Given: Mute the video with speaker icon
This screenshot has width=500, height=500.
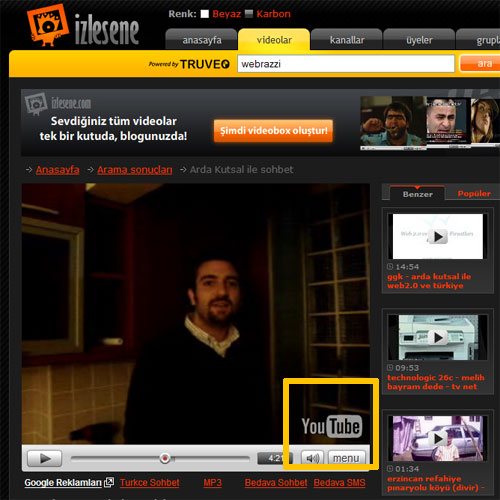Looking at the screenshot, I should click(312, 458).
